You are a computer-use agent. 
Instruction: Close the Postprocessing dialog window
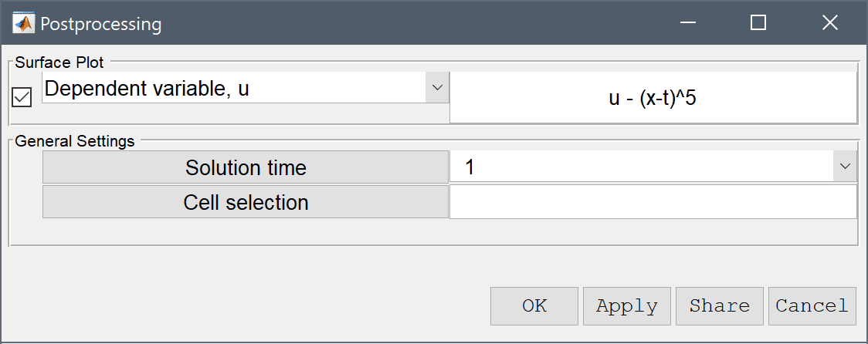[830, 22]
